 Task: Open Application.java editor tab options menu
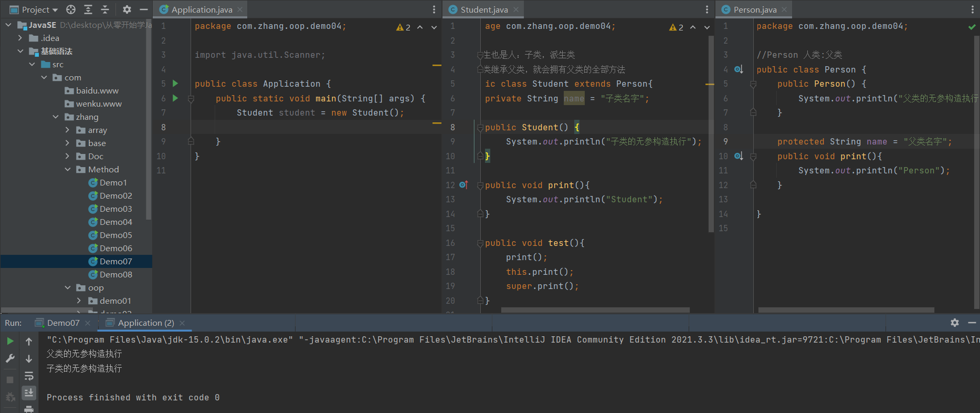tap(434, 9)
